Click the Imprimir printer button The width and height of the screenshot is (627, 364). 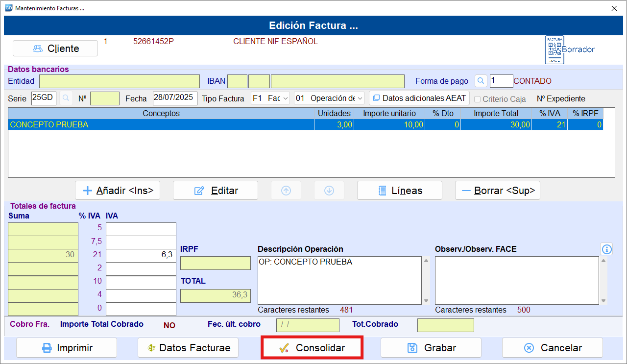(67, 348)
